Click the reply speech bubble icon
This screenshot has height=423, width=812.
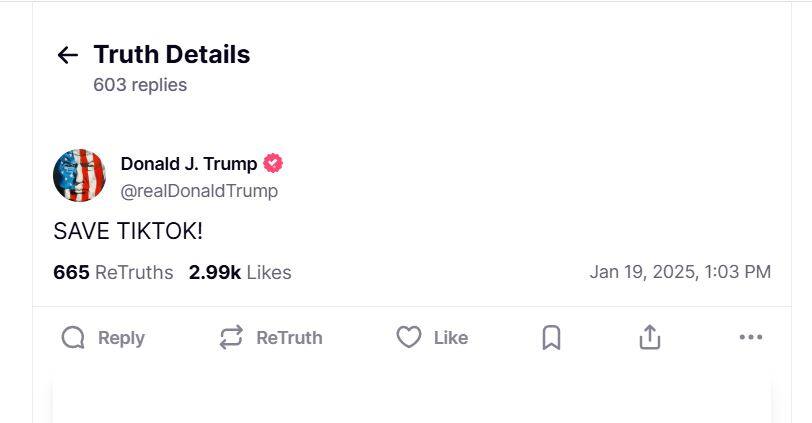pos(73,338)
